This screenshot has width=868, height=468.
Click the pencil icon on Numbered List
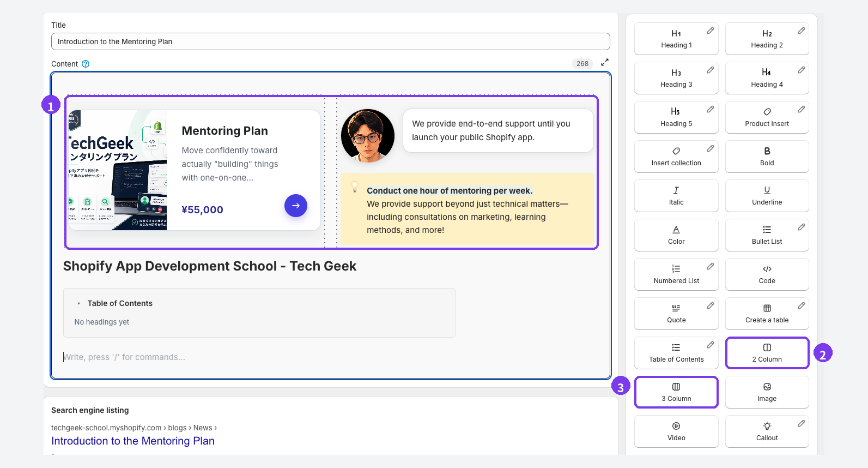coord(711,267)
